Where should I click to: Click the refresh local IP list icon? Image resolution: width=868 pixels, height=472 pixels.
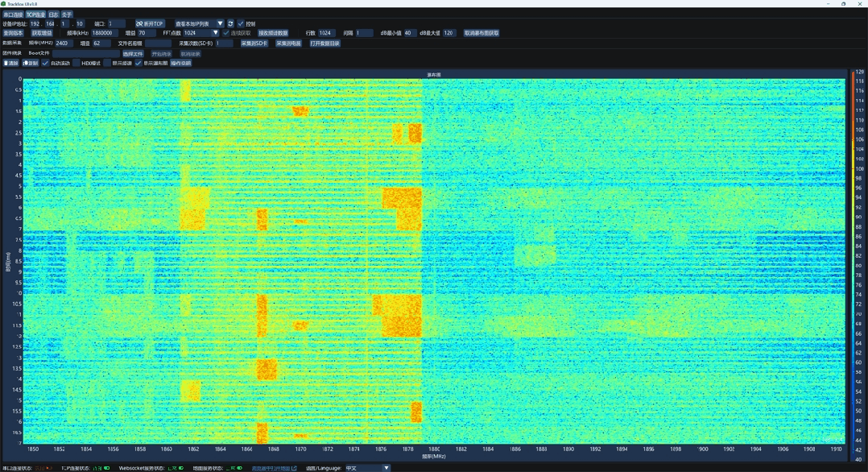230,24
